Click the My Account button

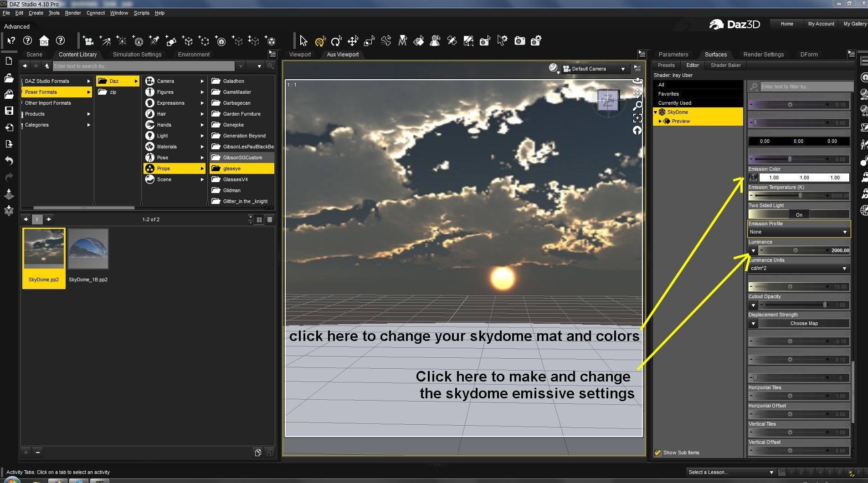(821, 24)
